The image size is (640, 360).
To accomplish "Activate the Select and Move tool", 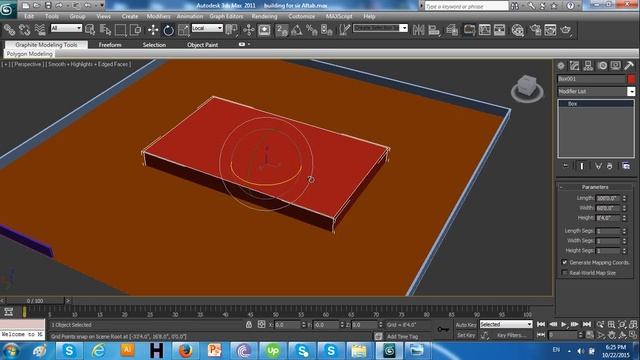I will (153, 30).
